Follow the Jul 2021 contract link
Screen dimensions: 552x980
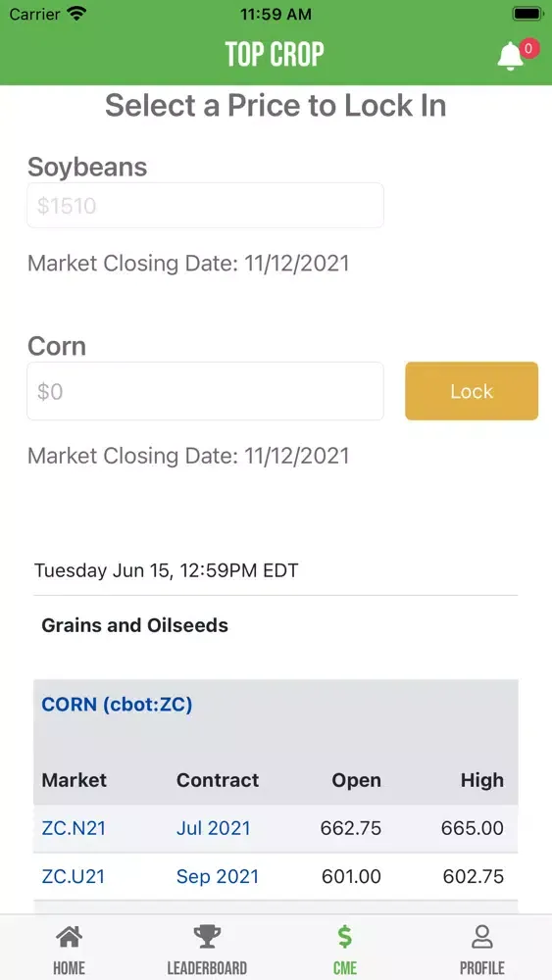213,828
